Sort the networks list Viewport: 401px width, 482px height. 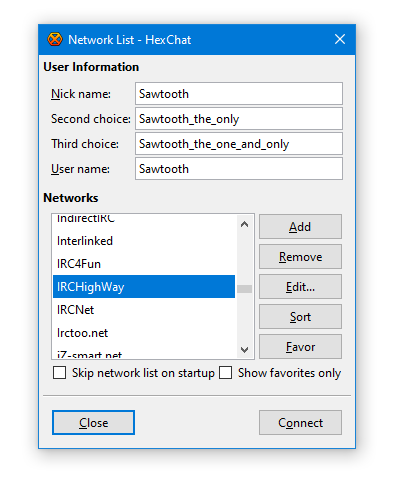pos(300,317)
